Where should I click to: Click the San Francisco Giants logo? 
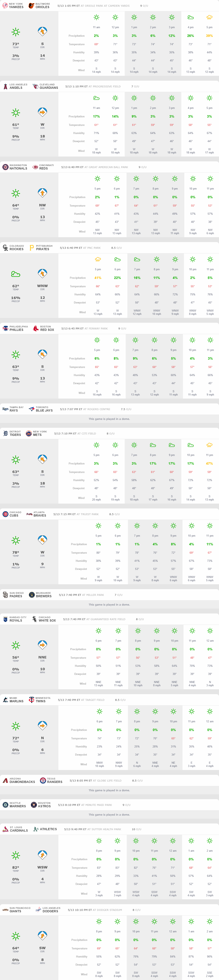pyautogui.click(x=5, y=910)
